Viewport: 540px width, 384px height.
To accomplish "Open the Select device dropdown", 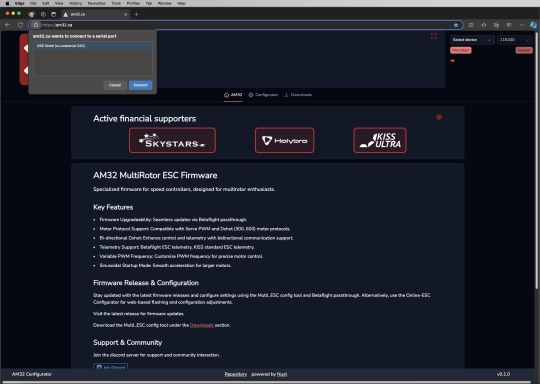I will coord(472,40).
